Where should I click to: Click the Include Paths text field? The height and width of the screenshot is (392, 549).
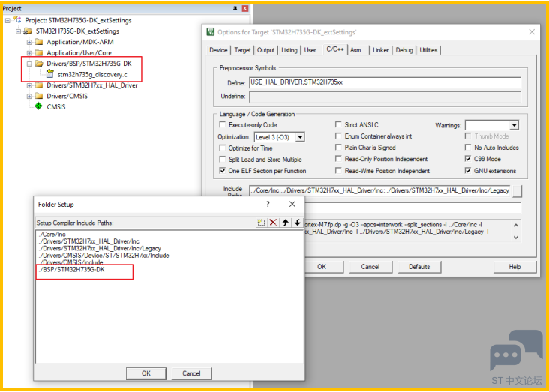click(x=380, y=190)
